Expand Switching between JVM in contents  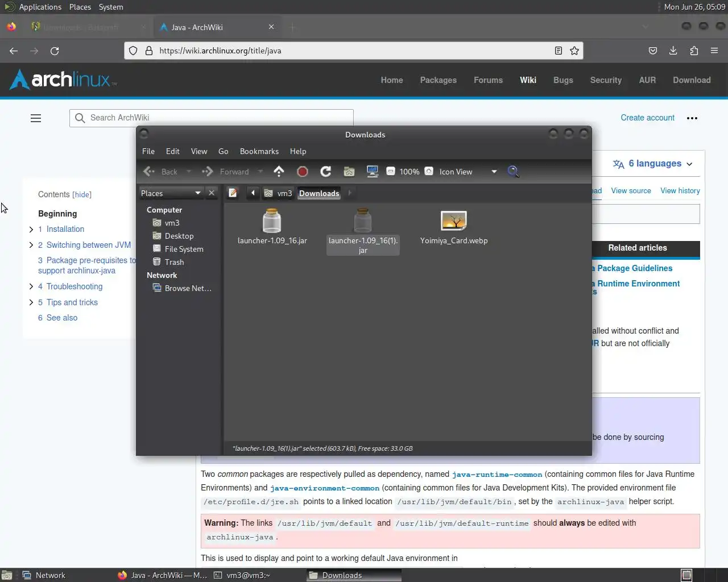31,245
